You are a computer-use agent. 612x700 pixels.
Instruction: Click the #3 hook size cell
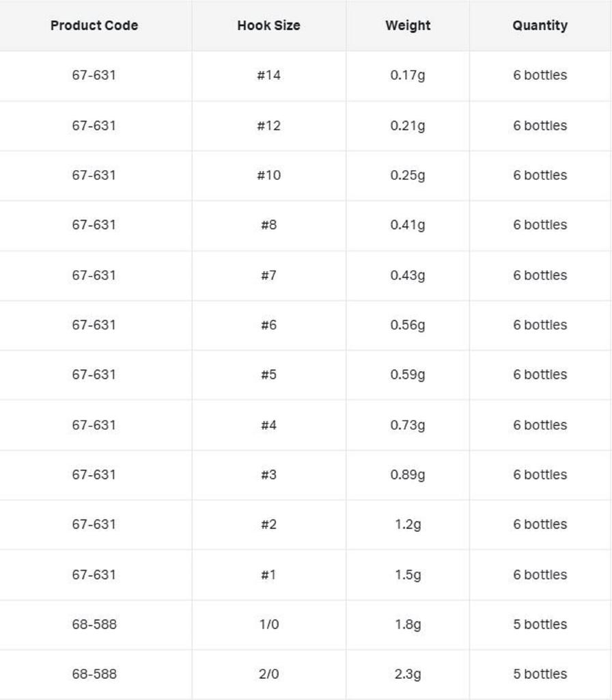tap(268, 474)
